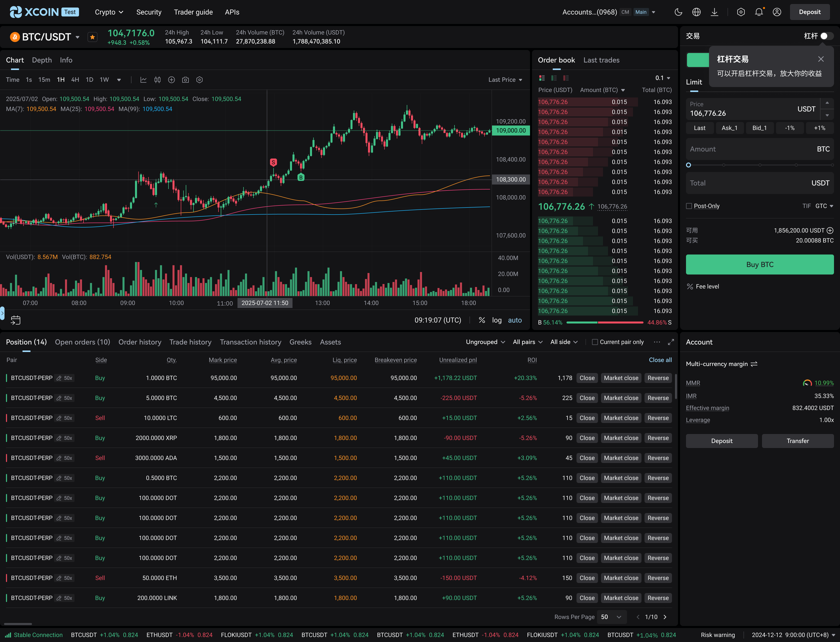Go to next positions page arrow

click(x=665, y=617)
